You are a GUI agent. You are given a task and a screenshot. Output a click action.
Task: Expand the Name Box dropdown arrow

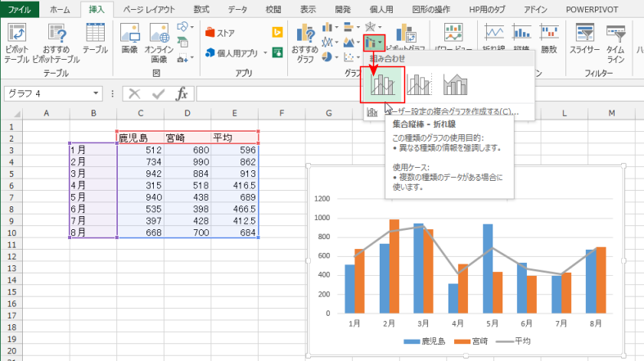pyautogui.click(x=95, y=93)
